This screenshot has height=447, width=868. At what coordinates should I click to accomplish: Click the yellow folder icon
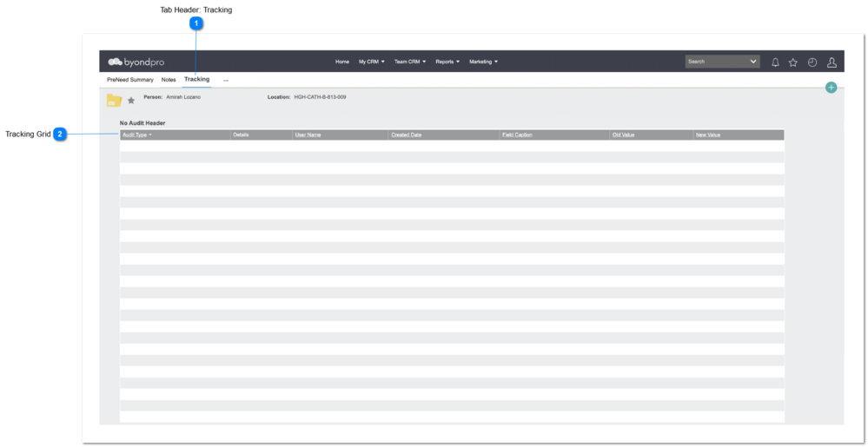point(114,100)
